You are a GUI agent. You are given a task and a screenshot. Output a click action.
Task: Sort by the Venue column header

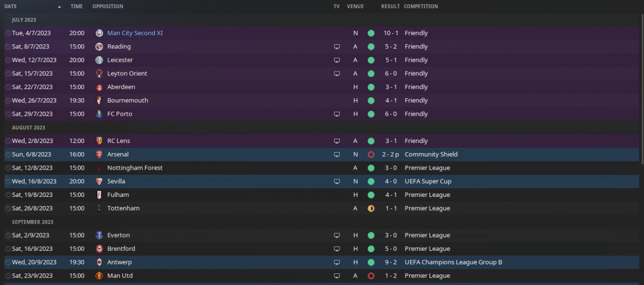coord(355,7)
